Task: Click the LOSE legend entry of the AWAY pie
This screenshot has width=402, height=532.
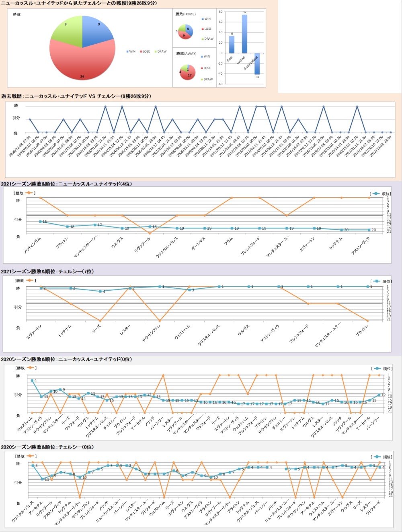Action: pyautogui.click(x=206, y=68)
